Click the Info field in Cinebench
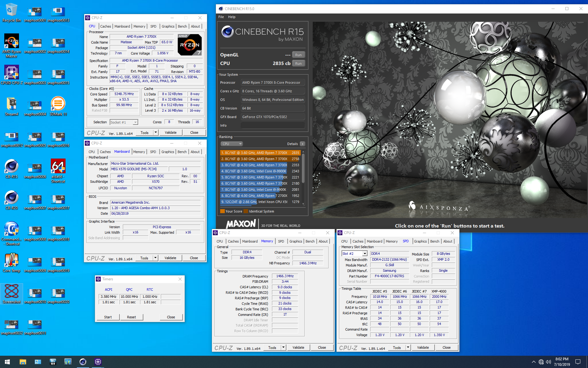 [x=273, y=125]
